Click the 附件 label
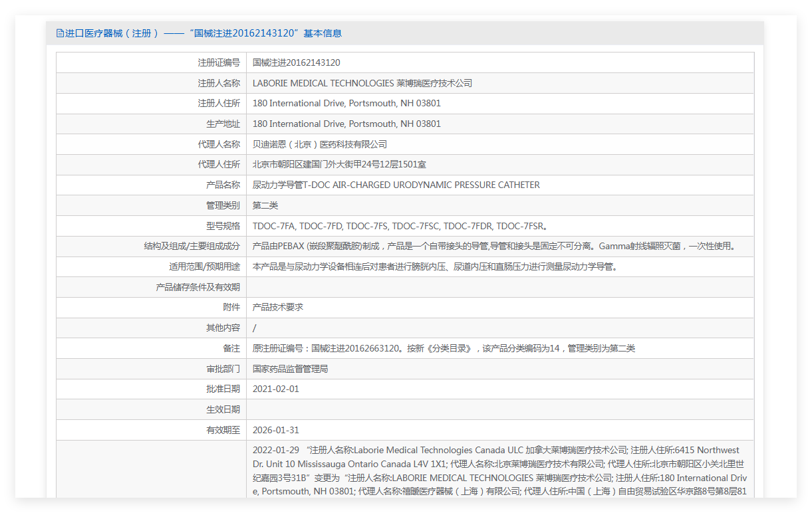The width and height of the screenshot is (812, 513). point(231,308)
